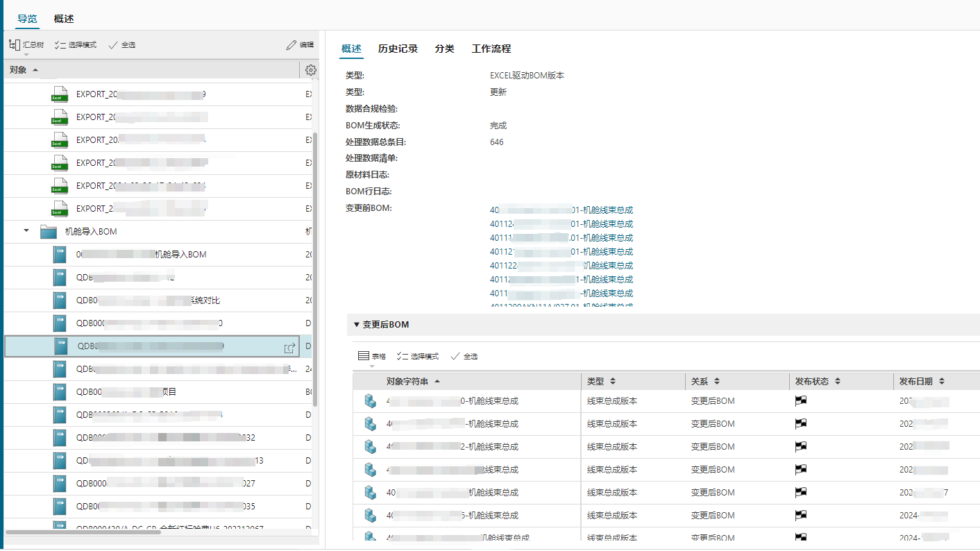980x551 pixels.
Task: Select the 机舱导入BOM folder icon
Action: pyautogui.click(x=48, y=231)
